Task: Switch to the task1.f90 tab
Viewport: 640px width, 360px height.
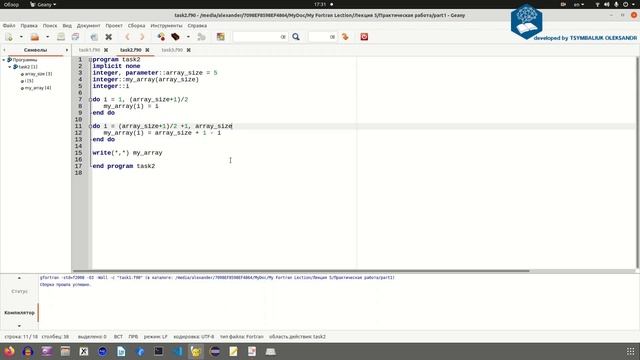Action: [x=89, y=50]
